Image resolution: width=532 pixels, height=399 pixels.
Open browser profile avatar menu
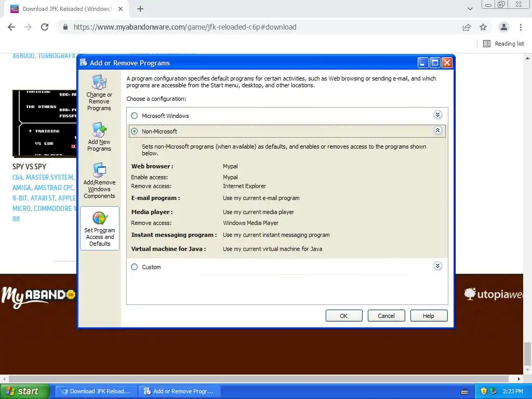coord(504,27)
